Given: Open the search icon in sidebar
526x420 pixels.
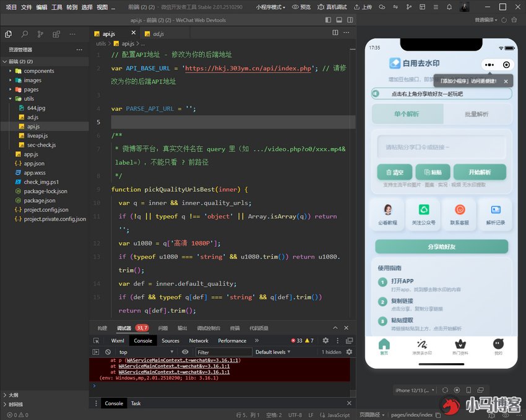Looking at the screenshot, I should [x=25, y=34].
